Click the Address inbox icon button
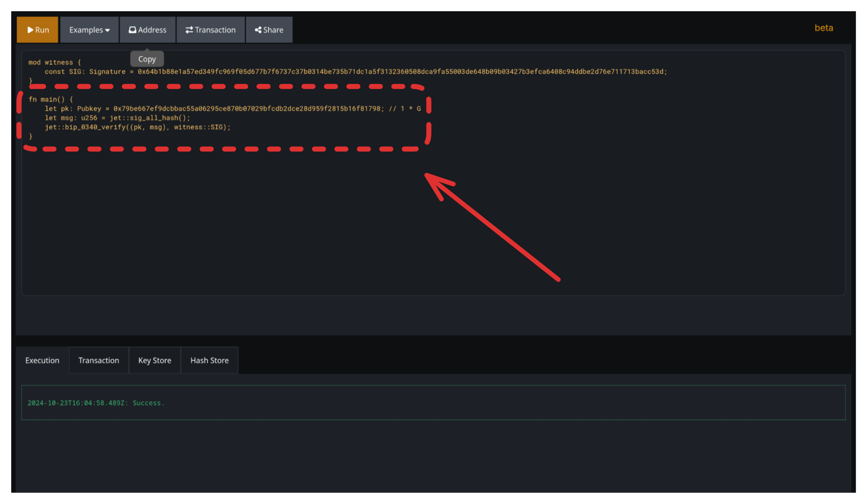Image resolution: width=867 pixels, height=504 pixels. (147, 30)
